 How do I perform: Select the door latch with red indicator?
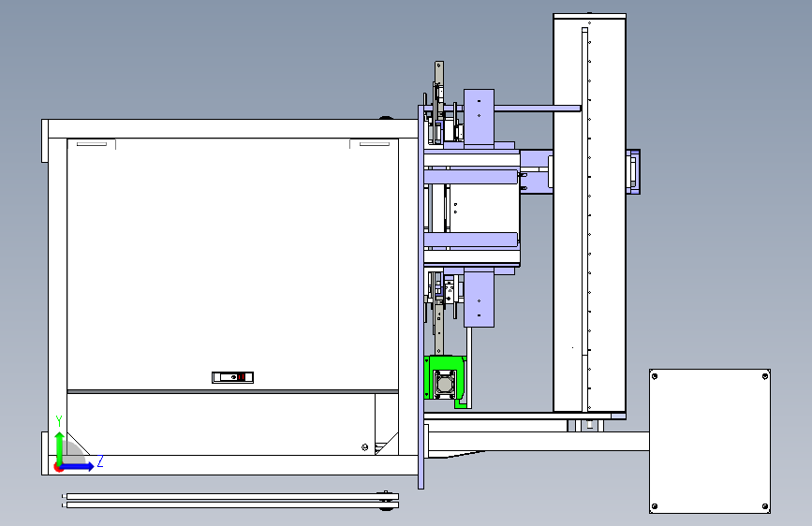click(x=232, y=377)
